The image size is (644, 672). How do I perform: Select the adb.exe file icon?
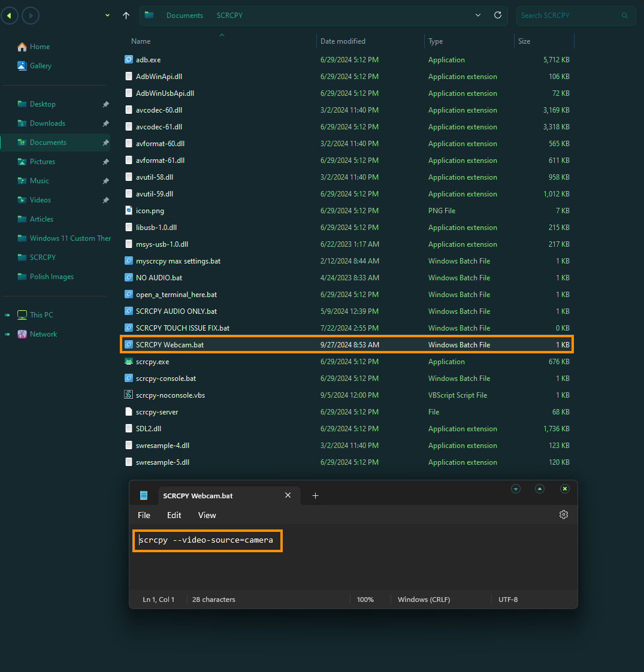pos(129,59)
